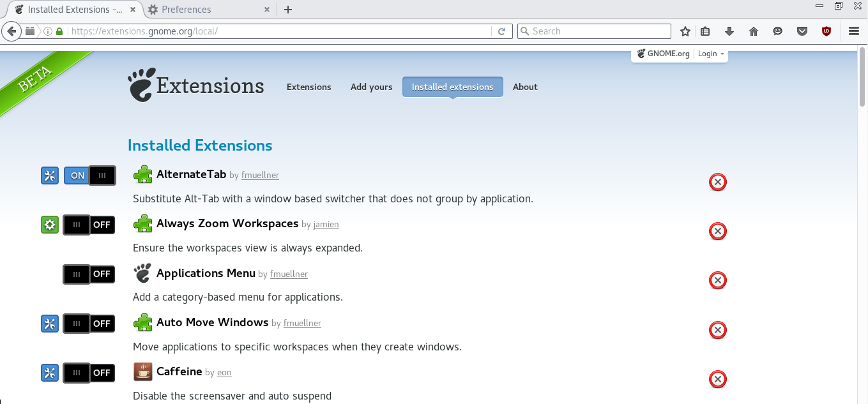Open jamien author link

[326, 225]
